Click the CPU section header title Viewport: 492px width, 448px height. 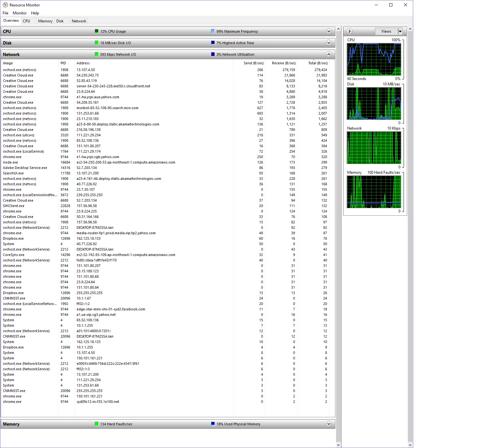7,31
